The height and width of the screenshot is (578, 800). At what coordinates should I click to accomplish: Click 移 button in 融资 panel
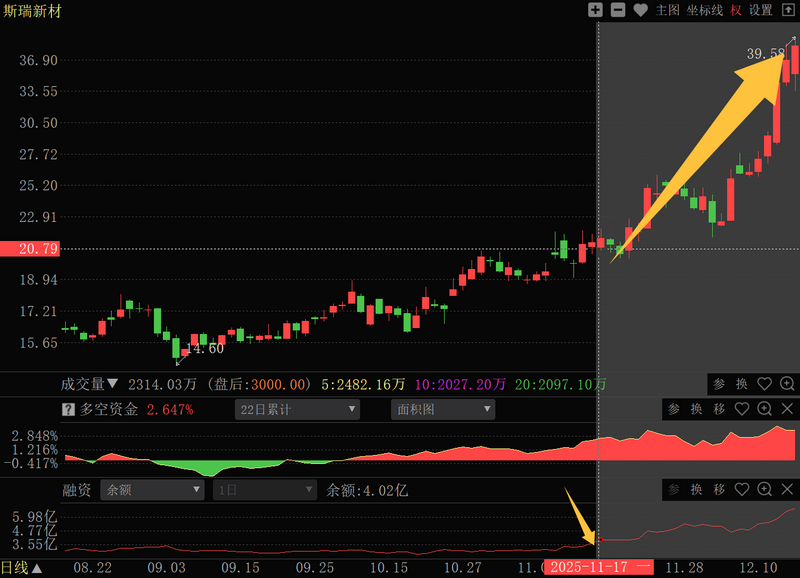(x=718, y=490)
